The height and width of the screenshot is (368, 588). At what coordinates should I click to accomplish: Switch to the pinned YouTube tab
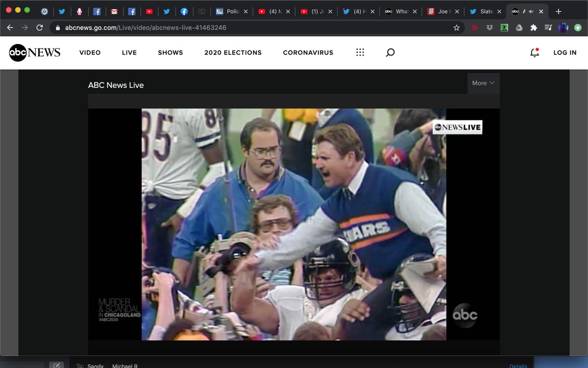pyautogui.click(x=149, y=11)
